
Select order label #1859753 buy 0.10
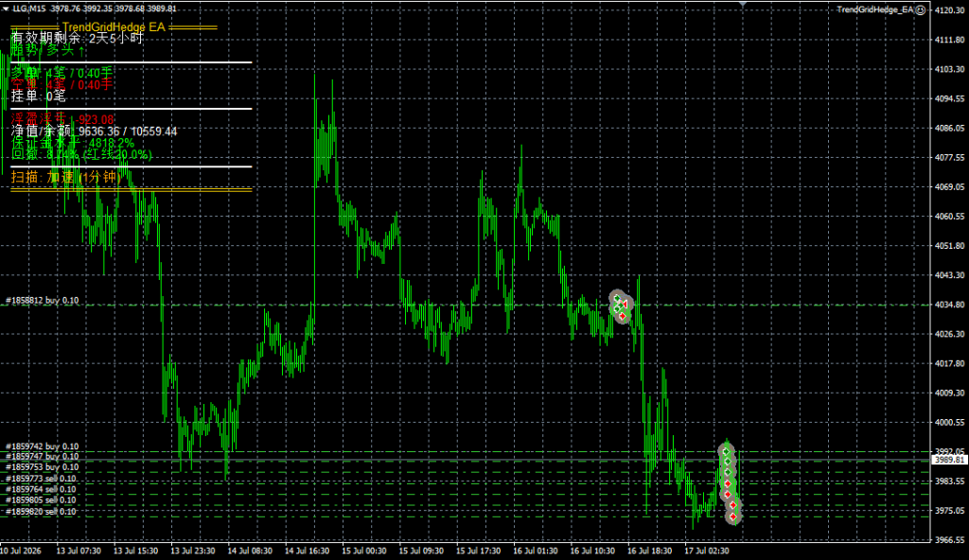42,467
